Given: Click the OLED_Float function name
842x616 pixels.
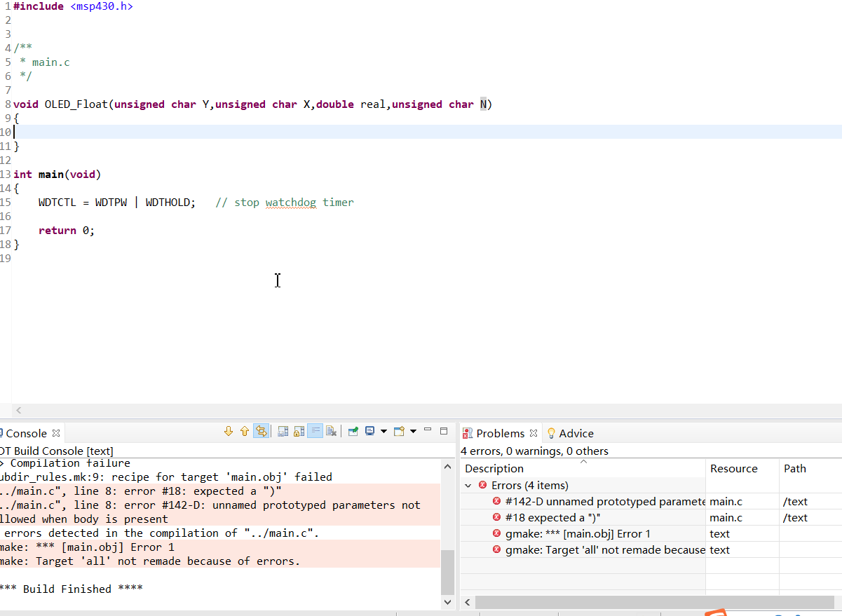Looking at the screenshot, I should click(x=76, y=104).
